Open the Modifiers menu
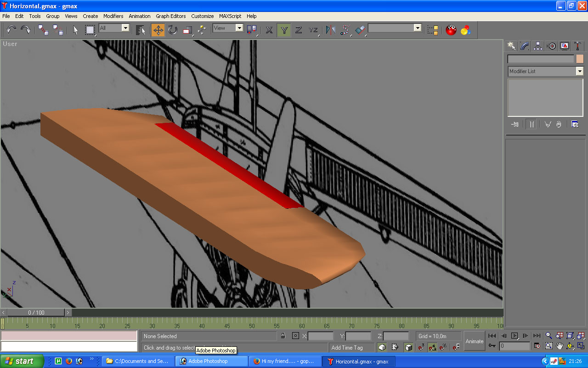Screen dimensions: 588x368 point(113,16)
